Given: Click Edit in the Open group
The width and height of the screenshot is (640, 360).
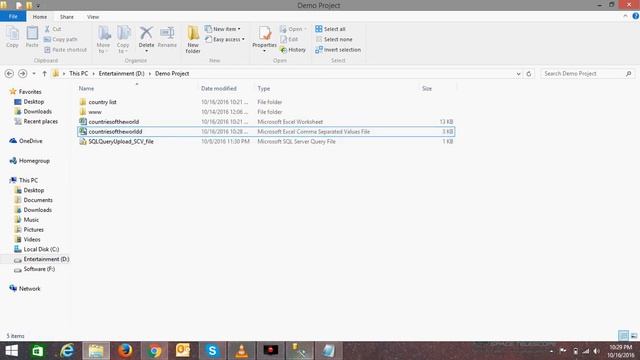Looking at the screenshot, I should click(289, 39).
